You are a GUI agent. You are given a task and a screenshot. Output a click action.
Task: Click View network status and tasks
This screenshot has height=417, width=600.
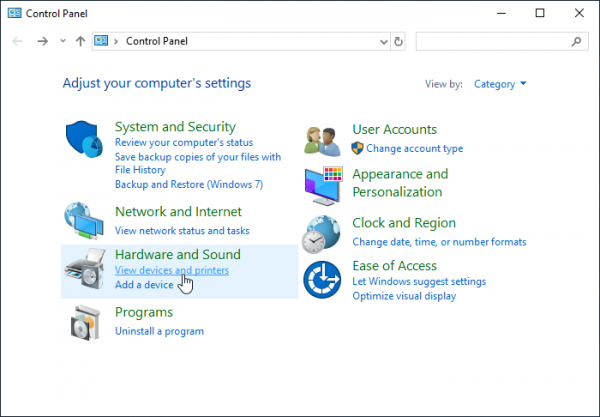[182, 231]
